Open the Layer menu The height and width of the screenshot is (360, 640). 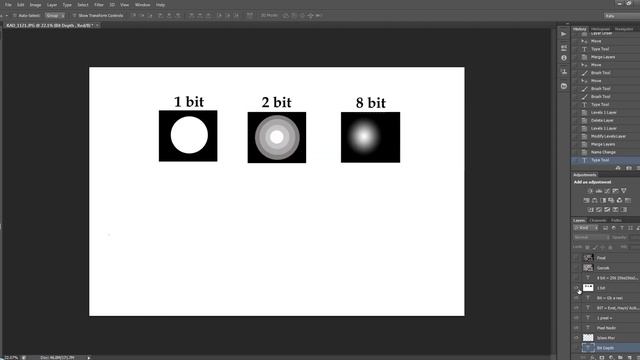[52, 5]
